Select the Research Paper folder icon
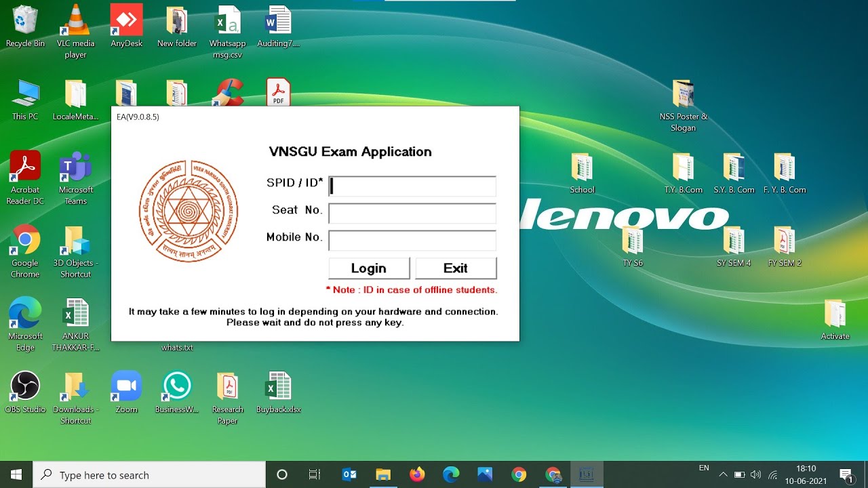 pyautogui.click(x=227, y=398)
